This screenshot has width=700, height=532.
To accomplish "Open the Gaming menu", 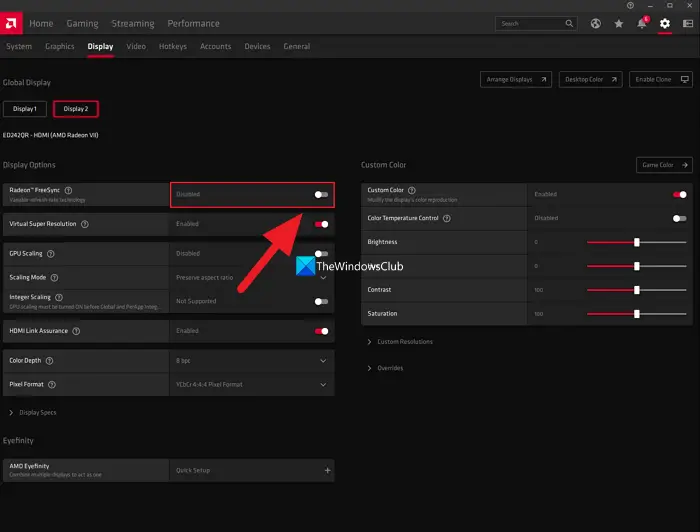I will pyautogui.click(x=82, y=23).
